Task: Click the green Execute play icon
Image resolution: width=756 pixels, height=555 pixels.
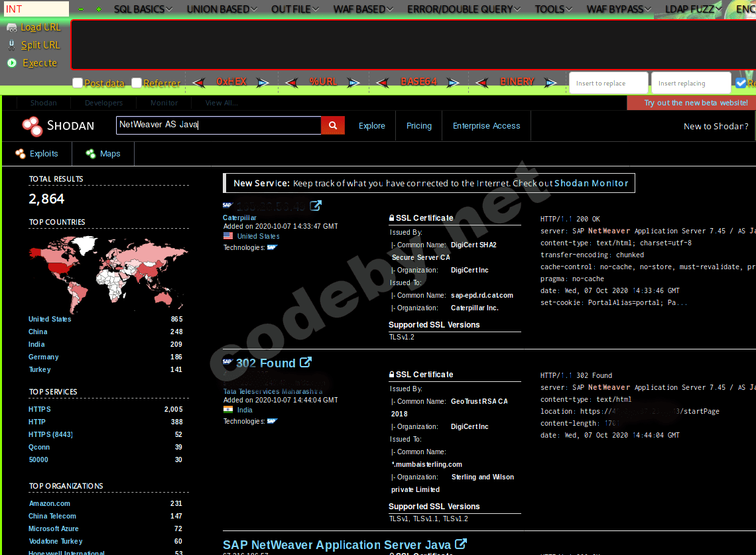Action: pyautogui.click(x=11, y=63)
